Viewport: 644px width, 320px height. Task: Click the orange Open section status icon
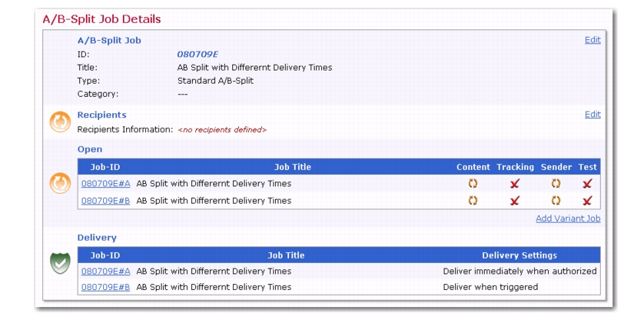[x=60, y=183]
